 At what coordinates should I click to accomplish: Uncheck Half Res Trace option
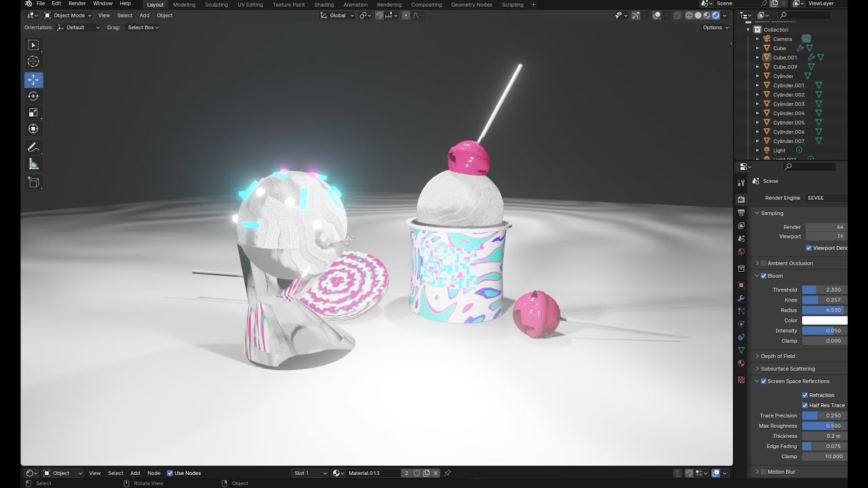click(x=805, y=405)
